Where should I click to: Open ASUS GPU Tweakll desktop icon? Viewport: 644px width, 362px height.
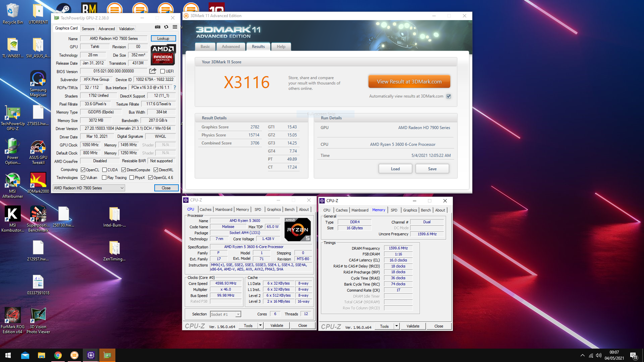pyautogui.click(x=38, y=152)
